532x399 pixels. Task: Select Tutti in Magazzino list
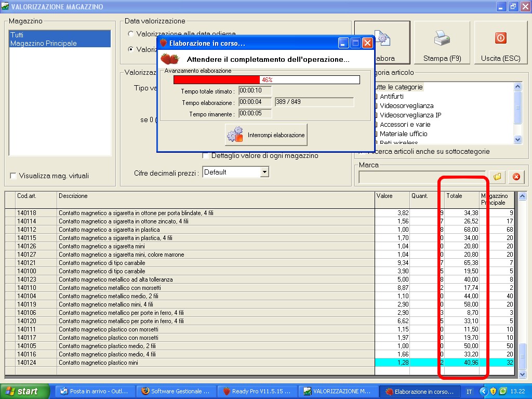pos(59,35)
